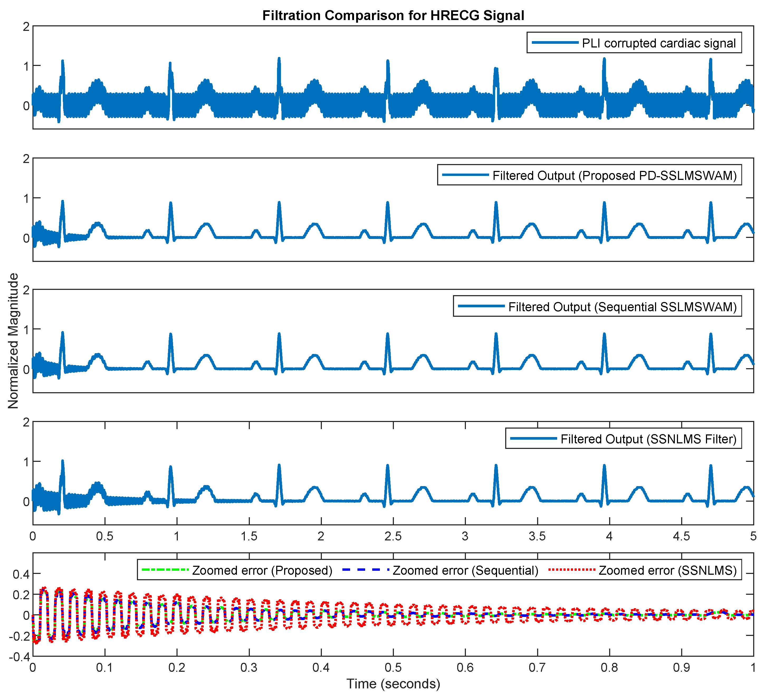This screenshot has width=764, height=700.
Task: Select 'Zoomed error (Proposed)' legend text
Action: [x=262, y=570]
